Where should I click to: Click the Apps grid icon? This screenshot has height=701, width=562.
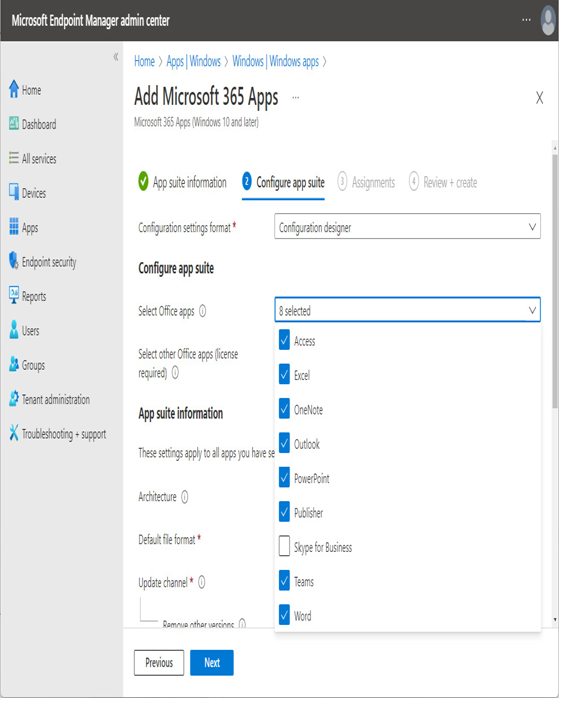14,227
